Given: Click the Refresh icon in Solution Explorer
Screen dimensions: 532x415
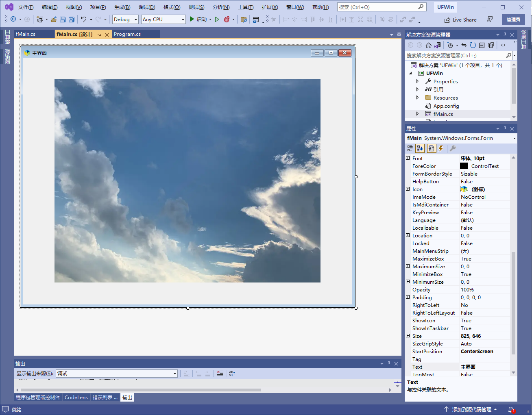Looking at the screenshot, I should 473,45.
